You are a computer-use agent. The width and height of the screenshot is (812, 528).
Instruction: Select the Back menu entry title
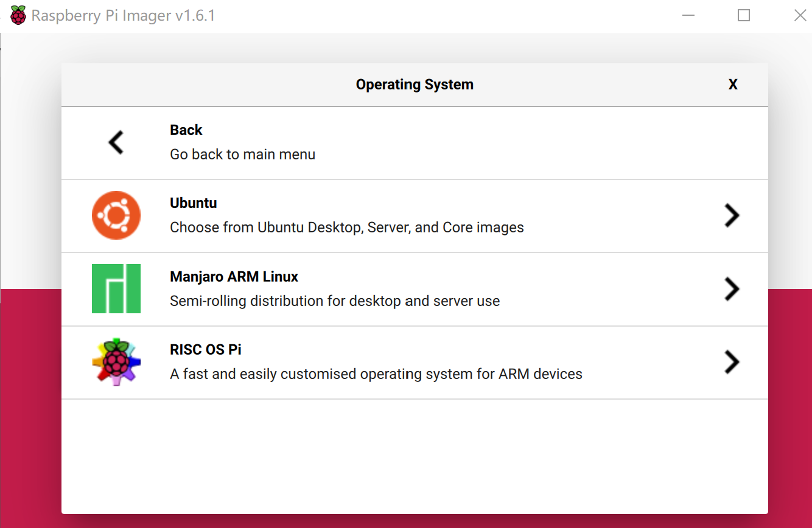186,130
